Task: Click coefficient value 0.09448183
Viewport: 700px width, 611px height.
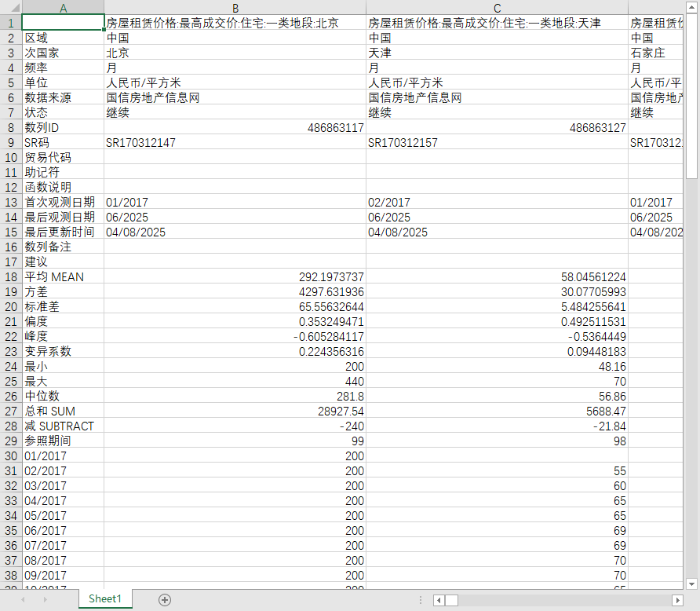Action: pos(497,352)
